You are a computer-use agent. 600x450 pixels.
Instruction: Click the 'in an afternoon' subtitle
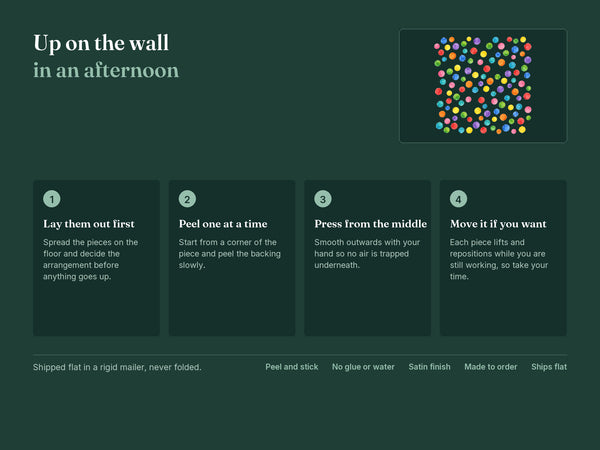click(x=106, y=70)
